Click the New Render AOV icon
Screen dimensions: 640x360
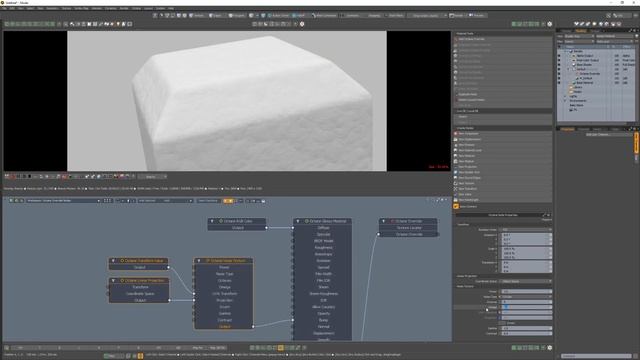point(456,172)
